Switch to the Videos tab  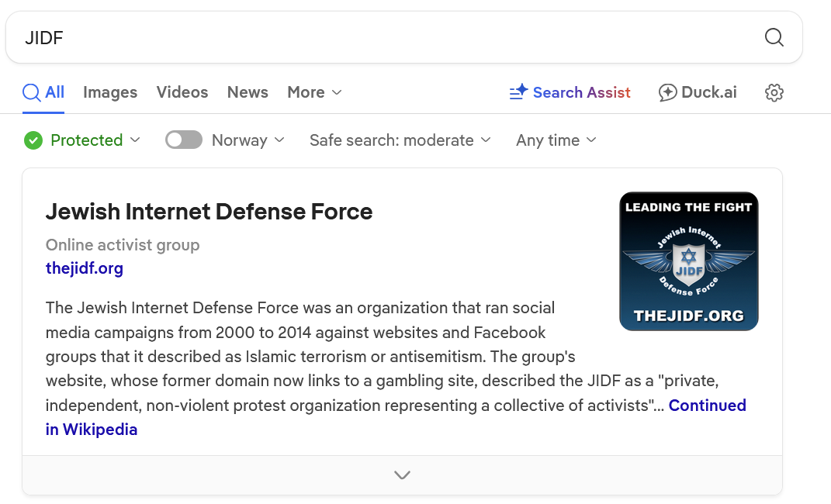(x=182, y=92)
